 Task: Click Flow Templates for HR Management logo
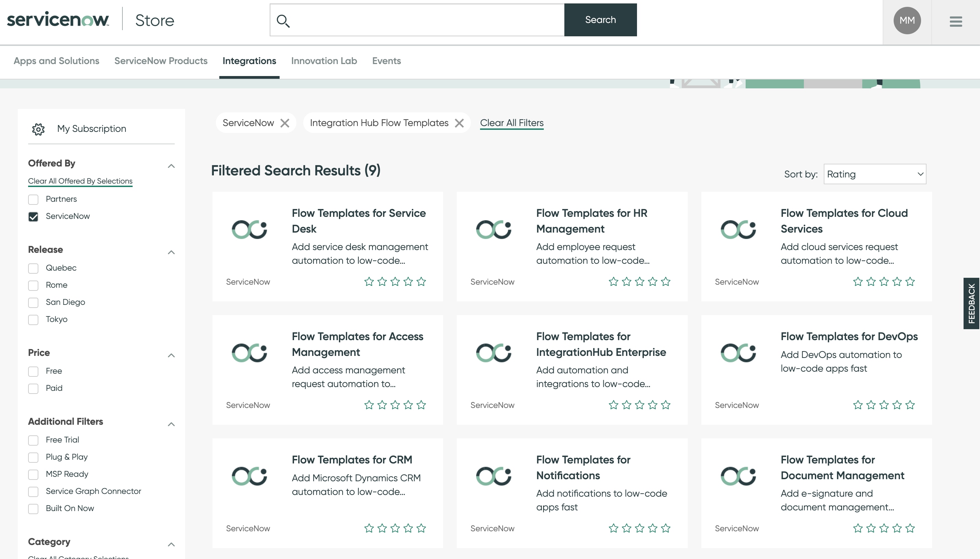pyautogui.click(x=493, y=229)
